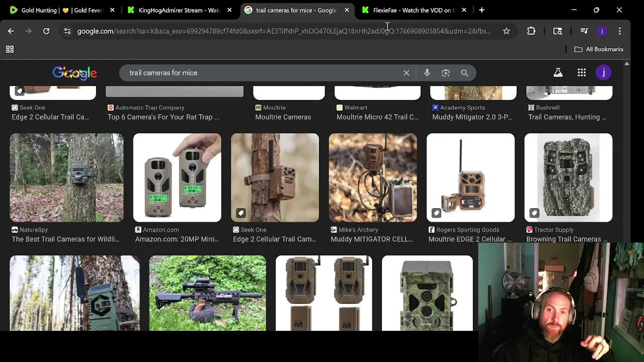
Task: Open the rifle on grass image
Action: (208, 293)
